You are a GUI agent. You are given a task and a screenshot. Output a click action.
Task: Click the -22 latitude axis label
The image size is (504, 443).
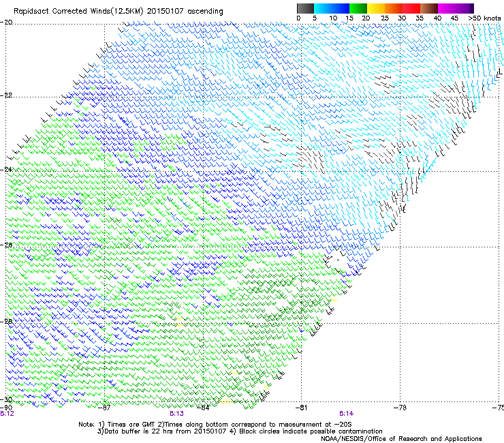(x=6, y=95)
